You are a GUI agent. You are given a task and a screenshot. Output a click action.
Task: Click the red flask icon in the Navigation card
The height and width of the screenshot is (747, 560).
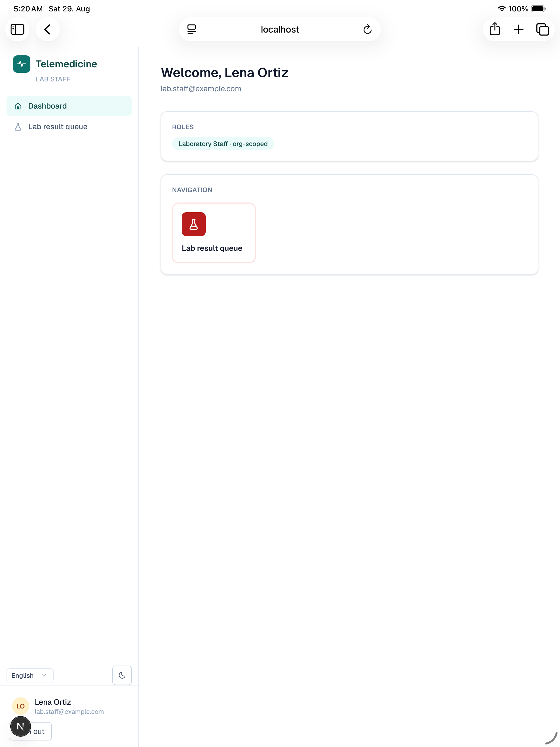pyautogui.click(x=193, y=224)
